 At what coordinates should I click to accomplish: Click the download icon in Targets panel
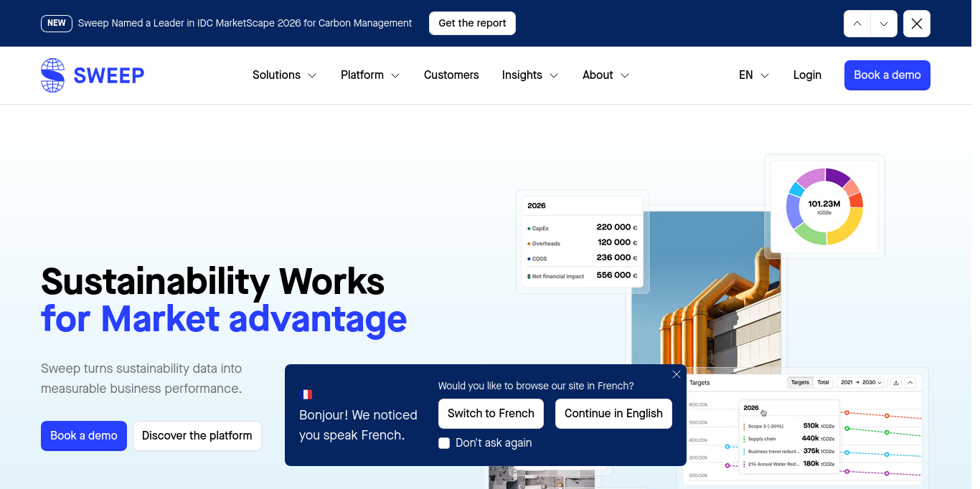(x=896, y=383)
